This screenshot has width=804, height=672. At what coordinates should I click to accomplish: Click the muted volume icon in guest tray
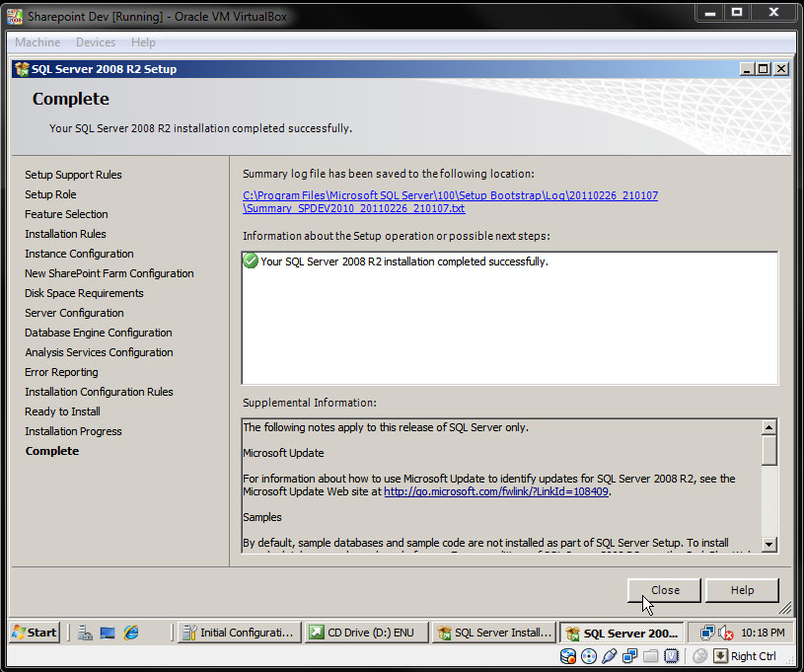(725, 633)
